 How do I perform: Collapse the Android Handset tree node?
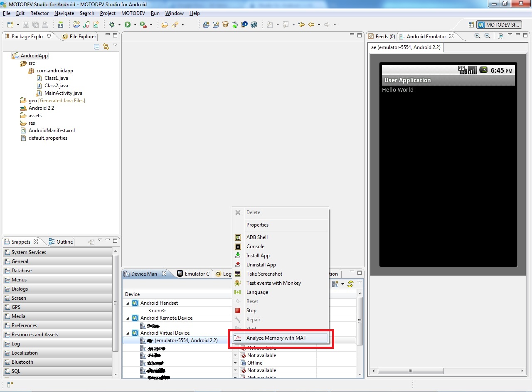[128, 303]
